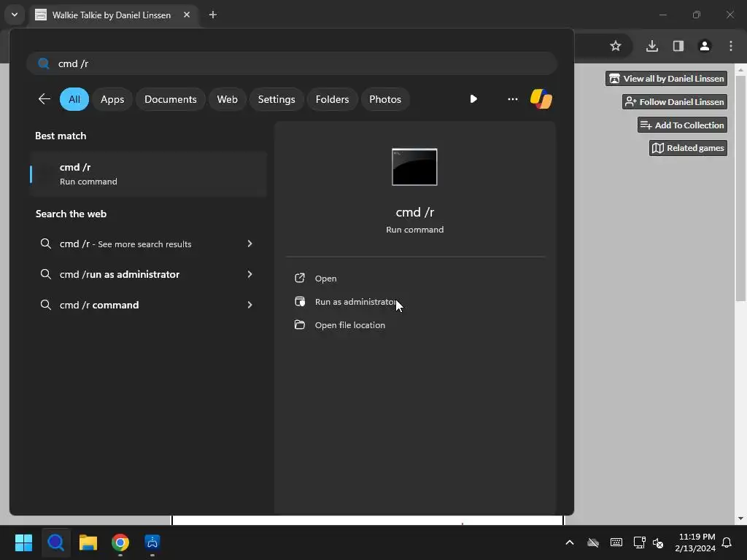Switch to the Apps filter
Screen dimensions: 747x560
[112, 99]
